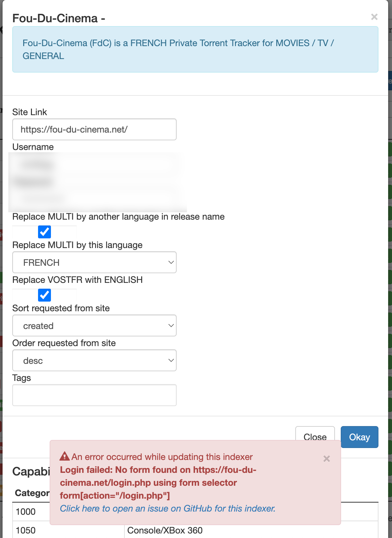Toggle Replace VOSTFR with ENGLISH checkbox
Image resolution: width=392 pixels, height=538 pixels.
[x=44, y=295]
